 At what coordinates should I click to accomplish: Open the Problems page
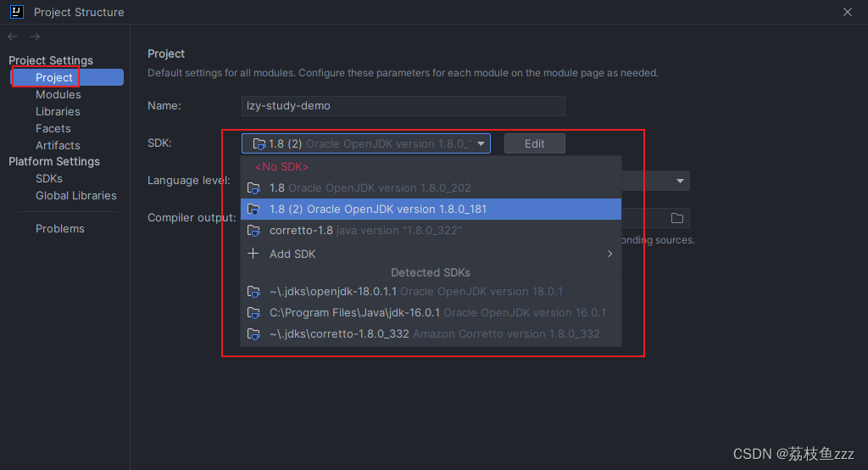tap(60, 228)
